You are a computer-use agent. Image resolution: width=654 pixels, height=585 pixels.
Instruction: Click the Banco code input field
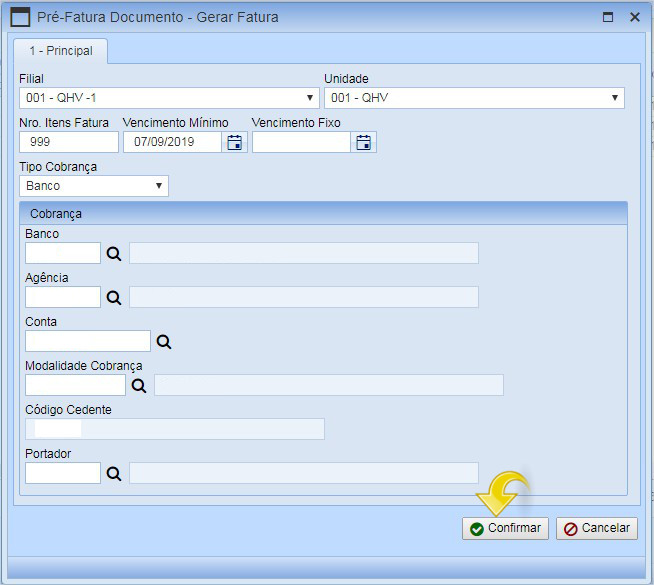[63, 254]
